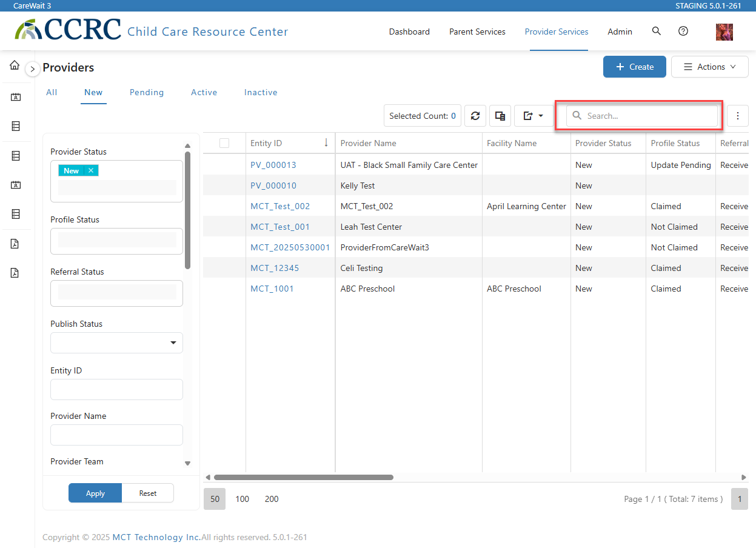756x548 pixels.
Task: Remove the New tag from Provider Status
Action: [91, 170]
